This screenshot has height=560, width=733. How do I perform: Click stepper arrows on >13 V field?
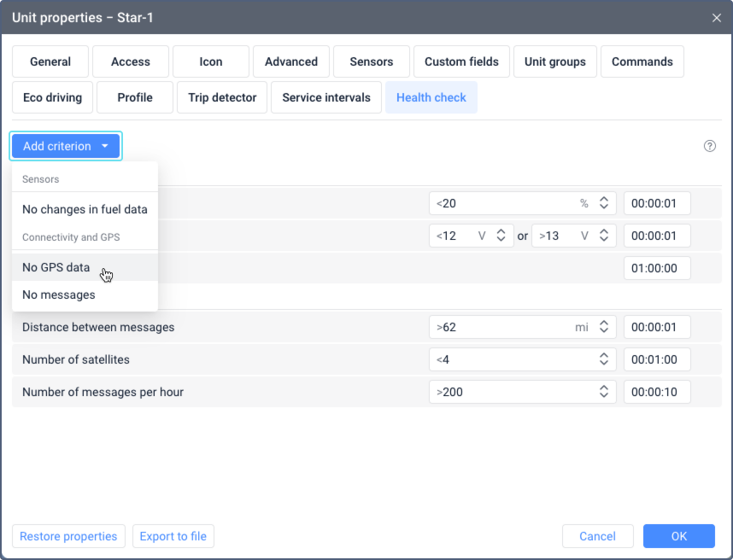coord(603,236)
